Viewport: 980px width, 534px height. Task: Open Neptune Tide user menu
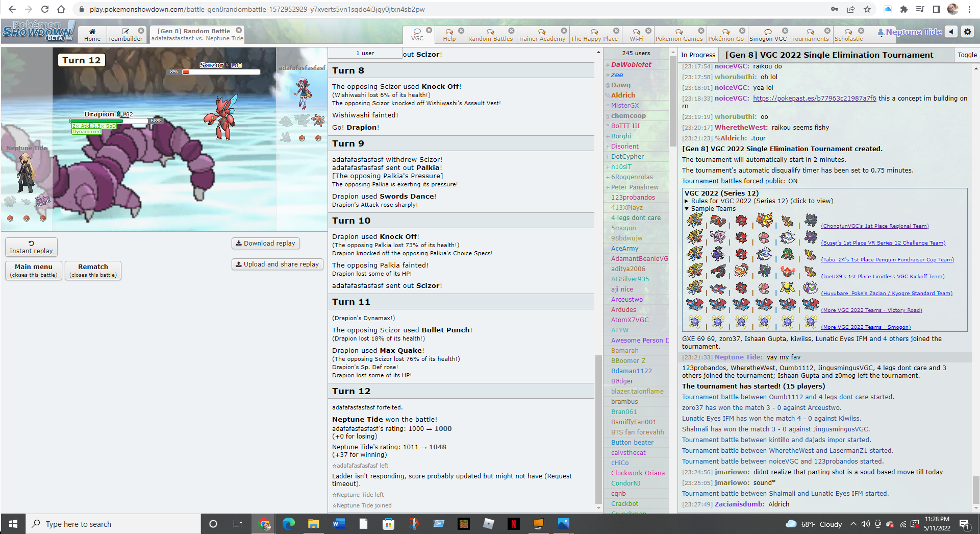tap(910, 32)
